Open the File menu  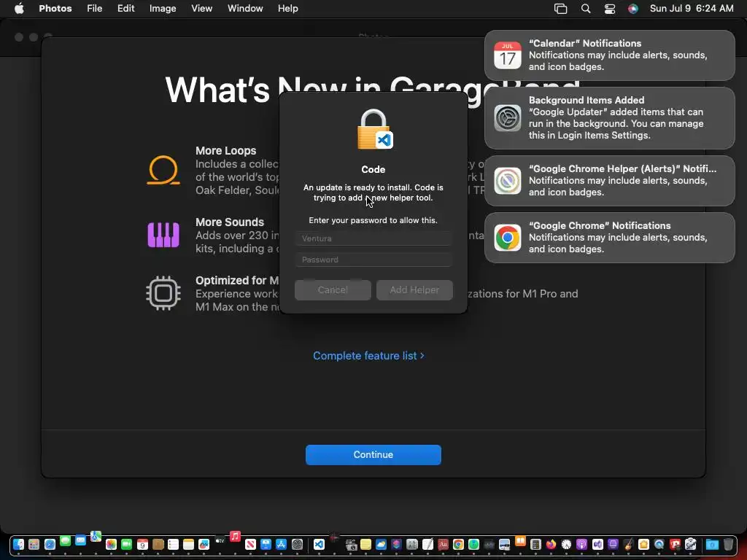point(94,9)
